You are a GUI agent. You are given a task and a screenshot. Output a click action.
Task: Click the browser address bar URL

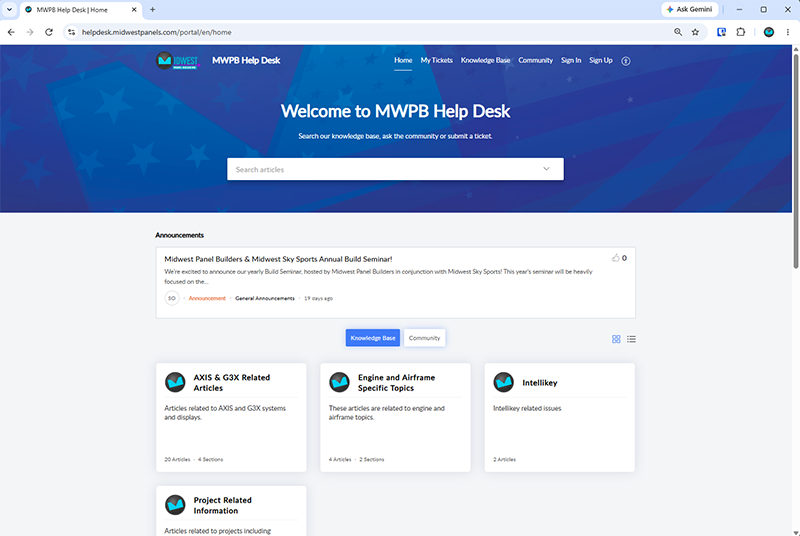[x=157, y=32]
